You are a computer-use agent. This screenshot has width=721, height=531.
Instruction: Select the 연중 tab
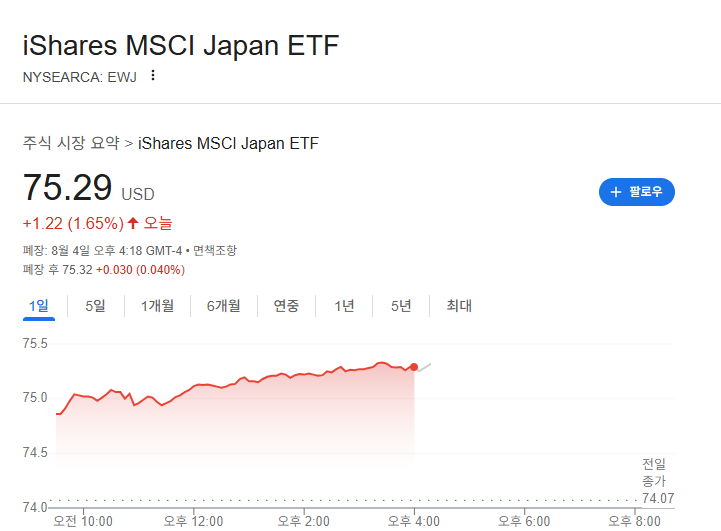coord(286,306)
